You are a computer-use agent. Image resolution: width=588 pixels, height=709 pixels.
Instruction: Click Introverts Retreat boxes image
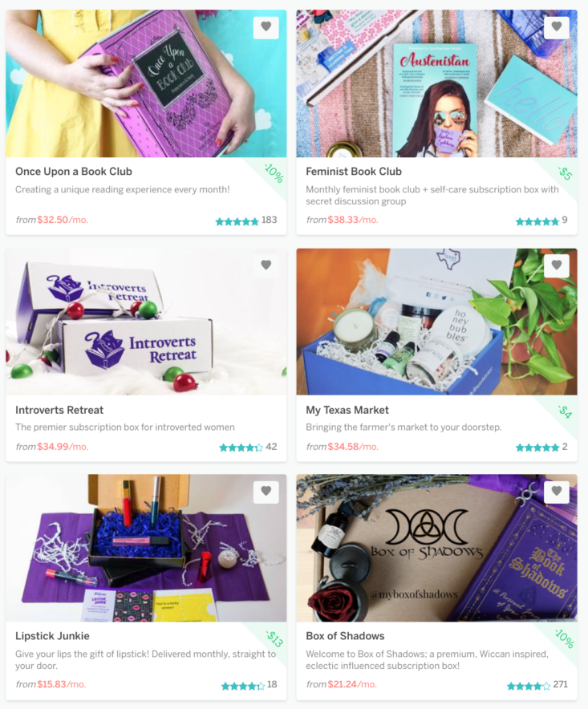coord(146,322)
